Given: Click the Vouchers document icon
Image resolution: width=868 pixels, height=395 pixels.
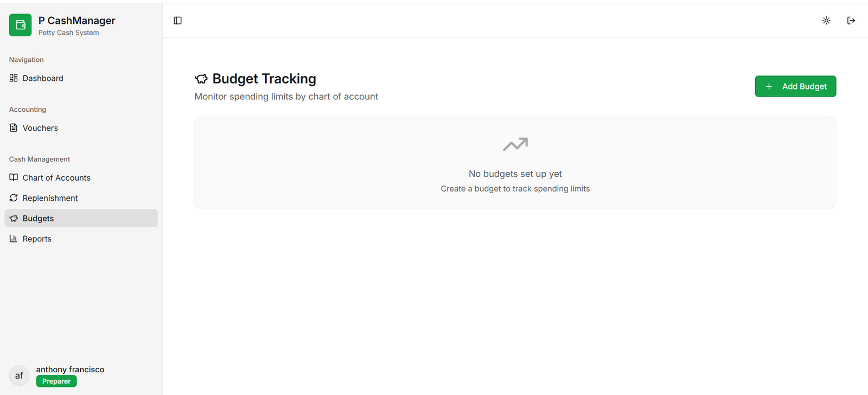Looking at the screenshot, I should (x=14, y=128).
